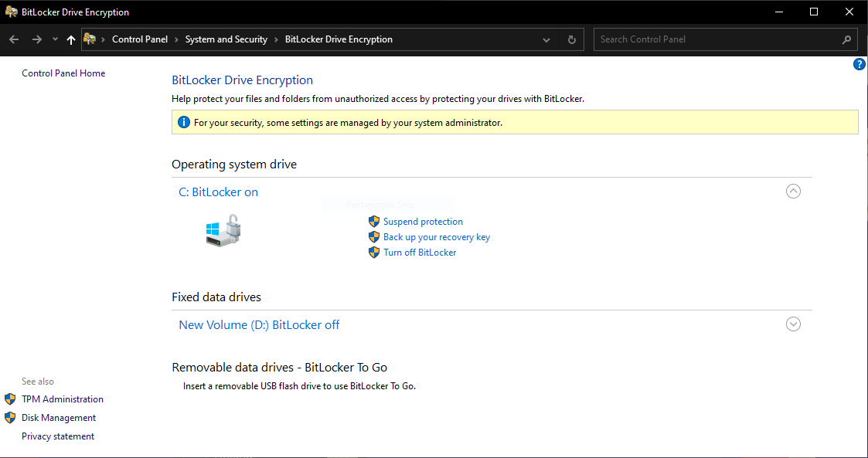Viewport: 868px width, 458px height.
Task: Click the C: drive lock image
Action: pos(223,230)
